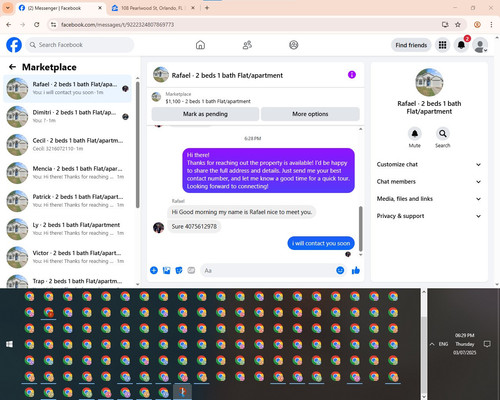The image size is (500, 400).
Task: Open the Home feed icon
Action: [200, 45]
